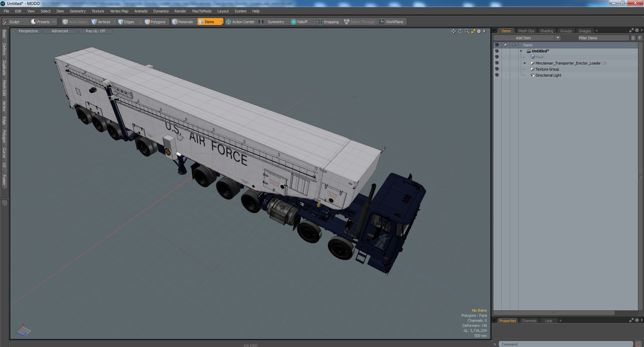Open viewport arrow menu
The image size is (644, 347).
point(484,31)
